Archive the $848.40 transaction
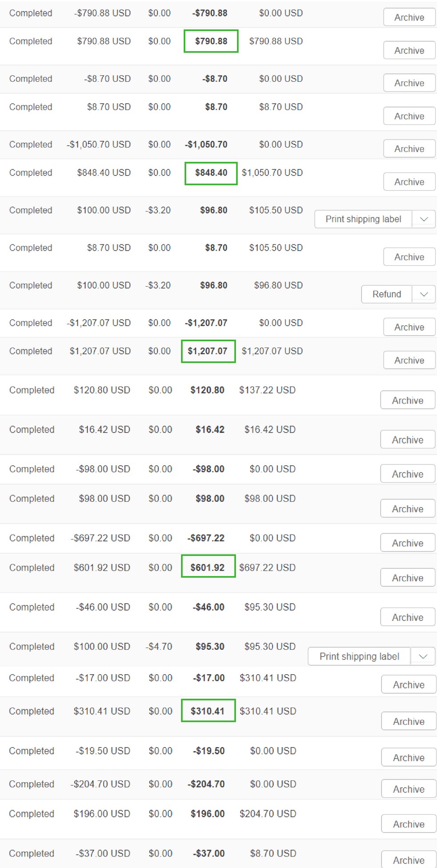Screen dimensions: 437x868 point(409,182)
